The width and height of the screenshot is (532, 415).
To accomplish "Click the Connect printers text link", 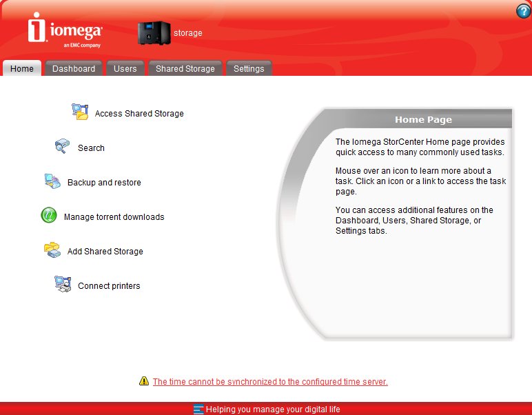I will [109, 285].
